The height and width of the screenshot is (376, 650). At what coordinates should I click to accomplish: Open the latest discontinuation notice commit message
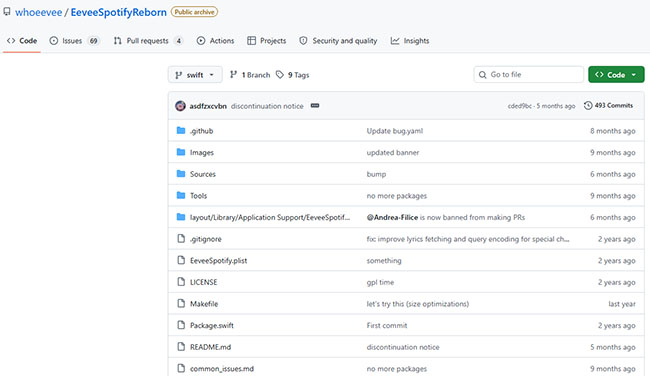[267, 106]
